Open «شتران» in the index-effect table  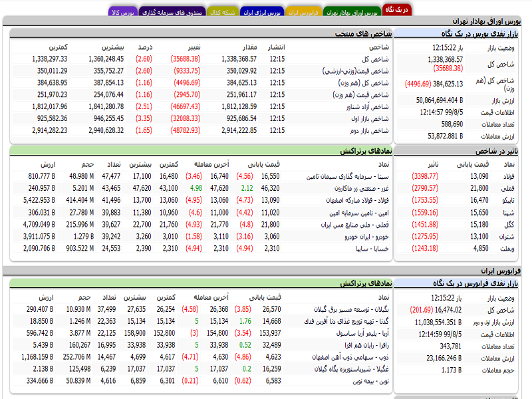tap(507, 237)
